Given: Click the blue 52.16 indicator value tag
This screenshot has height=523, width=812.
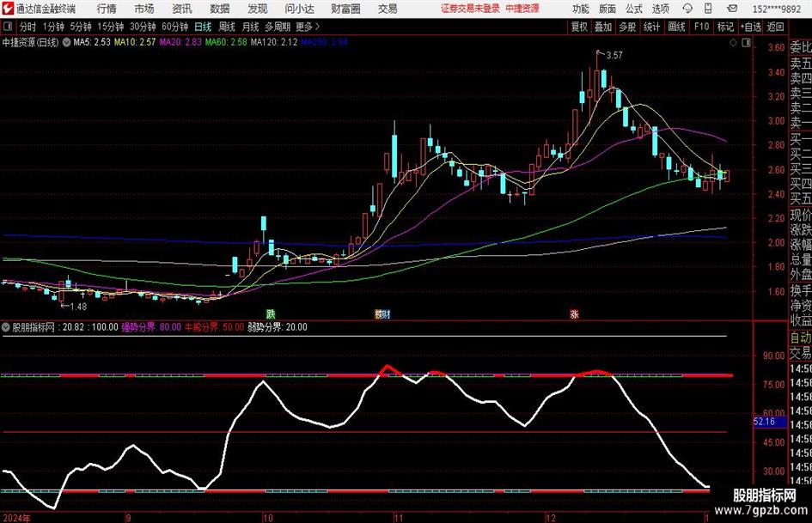Looking at the screenshot, I should 770,422.
